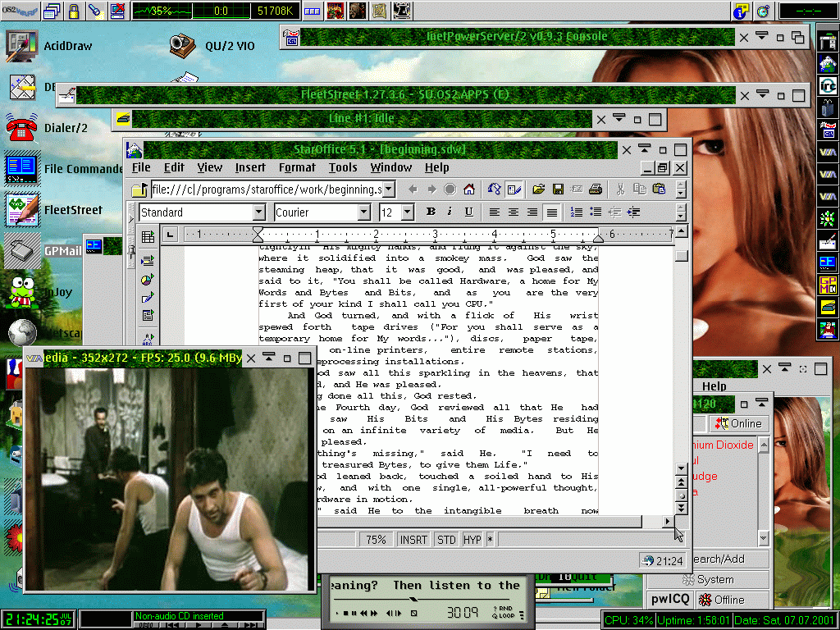Click the bookmark folder icon beside URL field
840x630 pixels.
coord(139,189)
